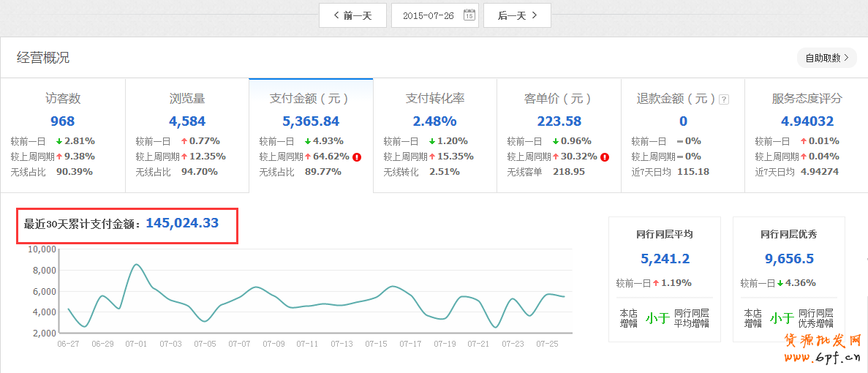Click the 同行同层优秀 comparison card
The width and height of the screenshot is (868, 373).
[788, 279]
